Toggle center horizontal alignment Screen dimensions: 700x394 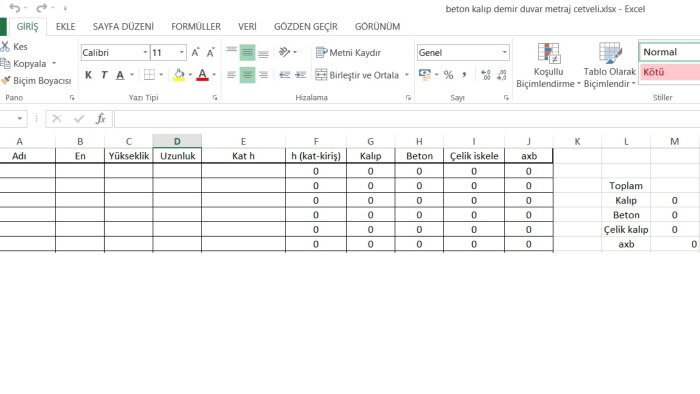tap(247, 75)
